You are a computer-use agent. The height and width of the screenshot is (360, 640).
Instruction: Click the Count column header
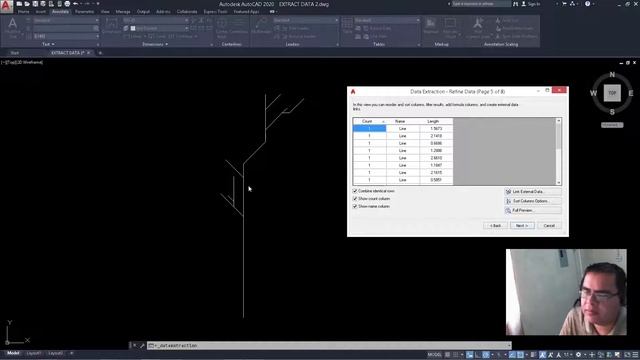(x=369, y=121)
